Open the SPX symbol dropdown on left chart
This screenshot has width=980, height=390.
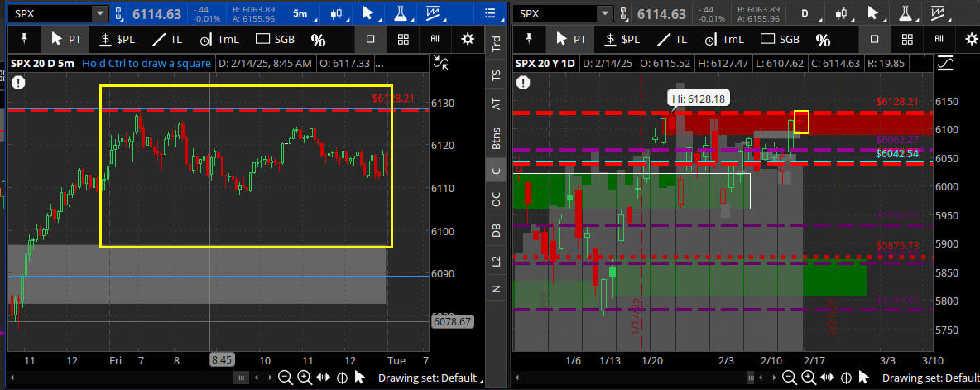click(x=100, y=14)
